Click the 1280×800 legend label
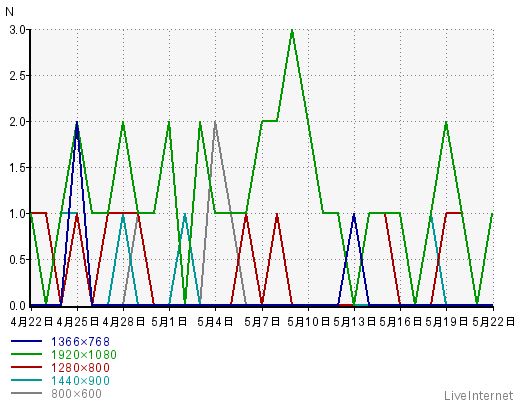The height and width of the screenshot is (405, 520). pos(80,368)
